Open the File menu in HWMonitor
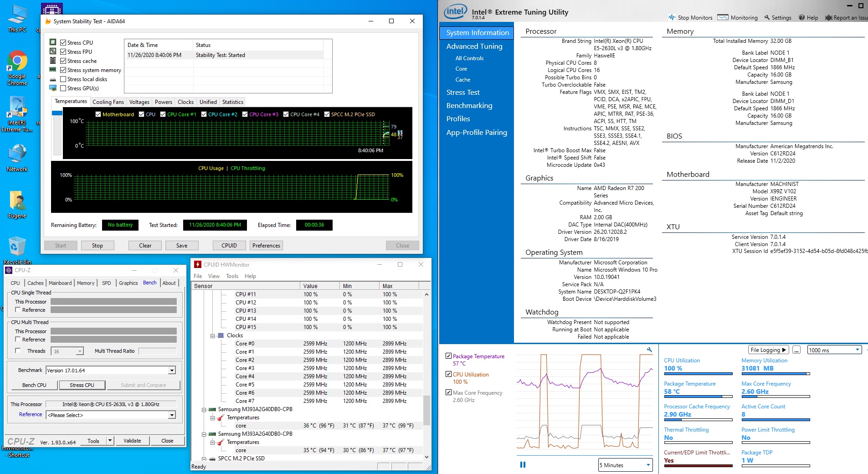868x474 pixels. coord(198,276)
